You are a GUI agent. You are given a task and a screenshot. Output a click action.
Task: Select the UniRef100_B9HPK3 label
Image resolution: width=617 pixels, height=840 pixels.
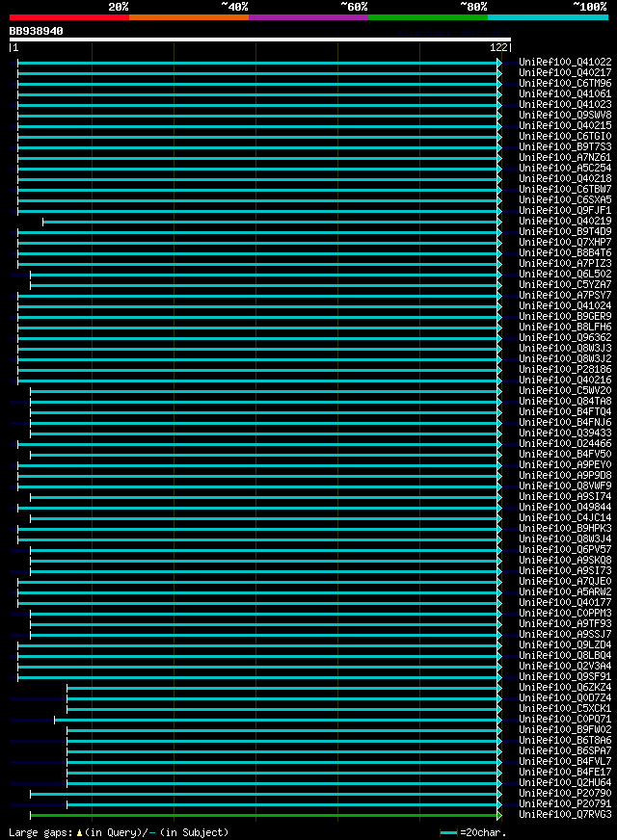(565, 528)
